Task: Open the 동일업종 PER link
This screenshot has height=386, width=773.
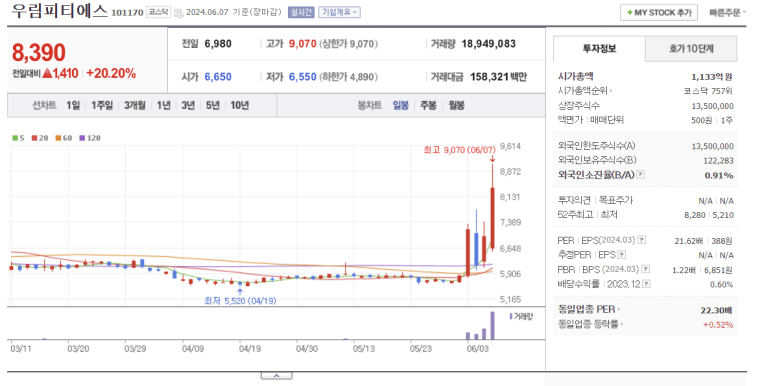Action: (589, 309)
